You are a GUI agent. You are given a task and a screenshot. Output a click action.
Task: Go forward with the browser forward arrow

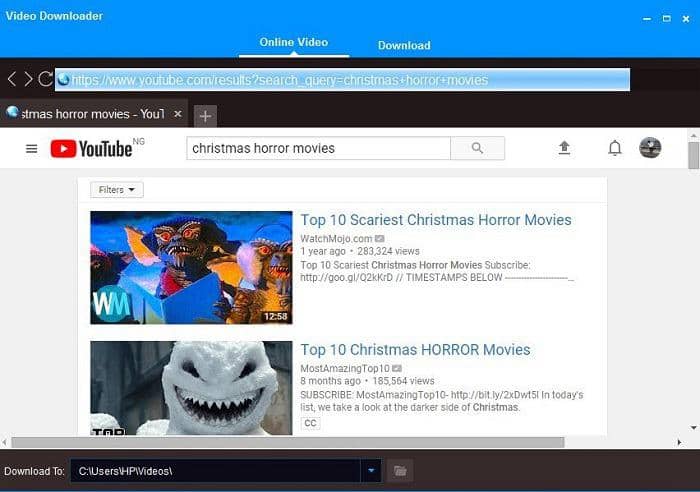click(28, 79)
